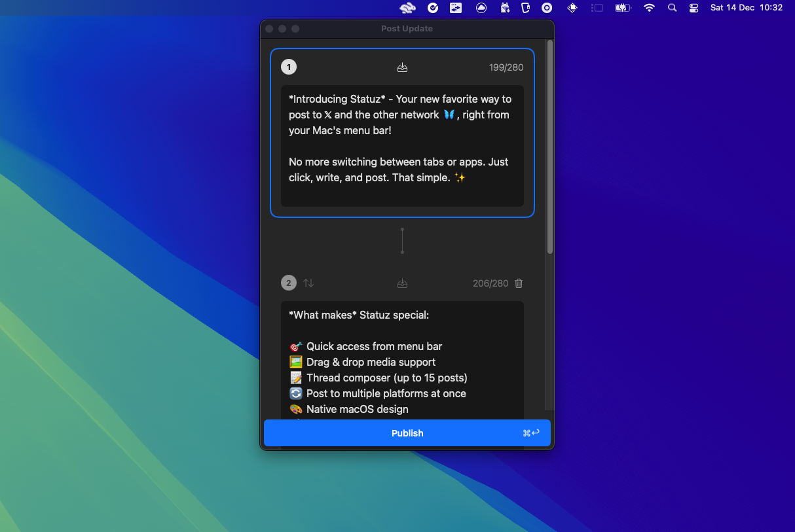Open Control Center
The width and height of the screenshot is (795, 532).
coord(694,8)
